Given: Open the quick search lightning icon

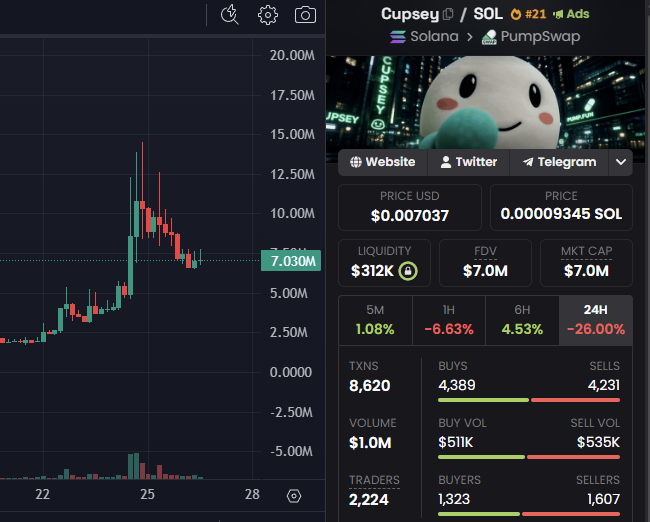Looking at the screenshot, I should click(x=230, y=15).
